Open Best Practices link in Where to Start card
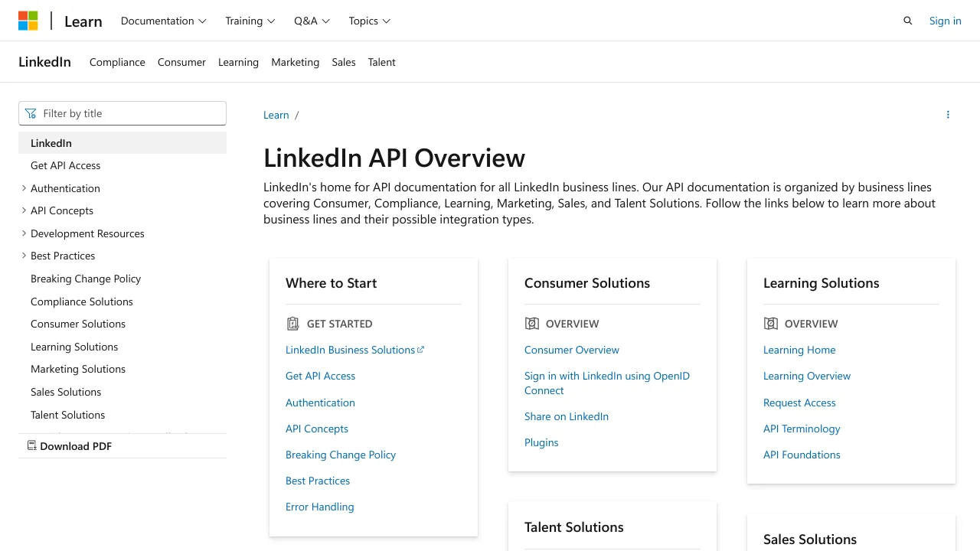Image resolution: width=980 pixels, height=551 pixels. click(x=318, y=481)
